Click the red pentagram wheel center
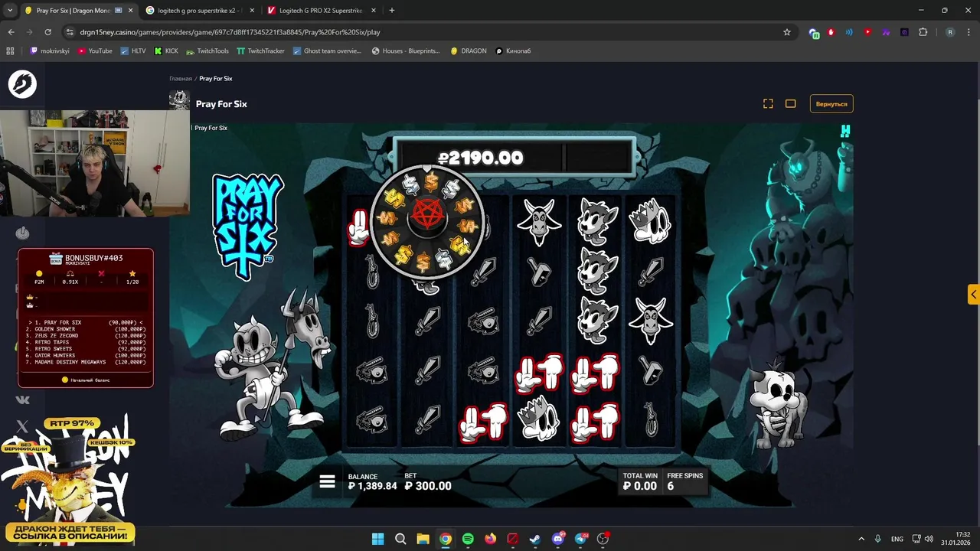 [428, 216]
